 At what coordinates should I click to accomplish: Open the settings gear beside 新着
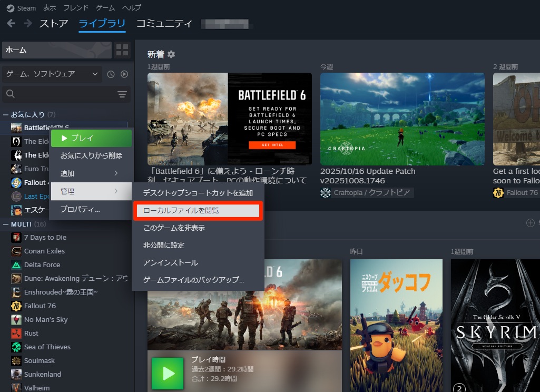click(171, 54)
